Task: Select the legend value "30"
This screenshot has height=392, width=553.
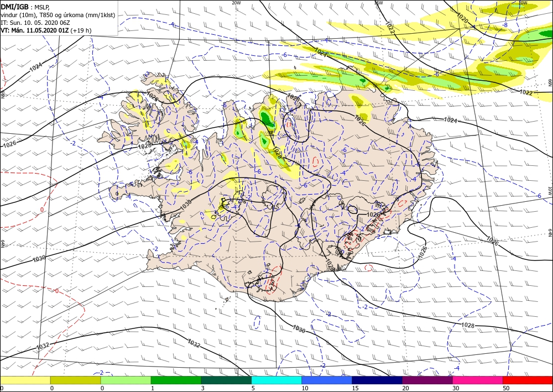Action: [x=456, y=388]
